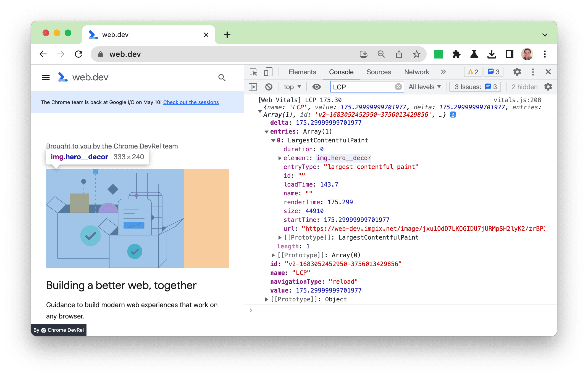The image size is (588, 377).
Task: Click the clear console icon
Action: [268, 87]
